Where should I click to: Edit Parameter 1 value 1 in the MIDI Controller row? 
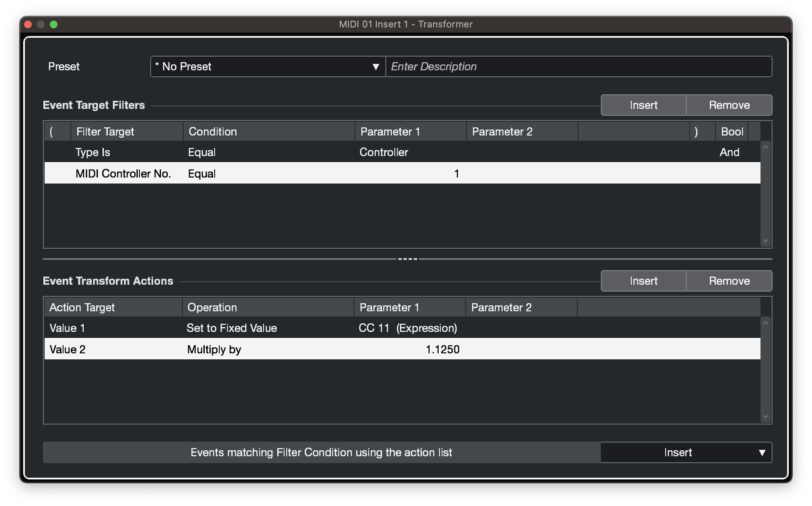[456, 174]
